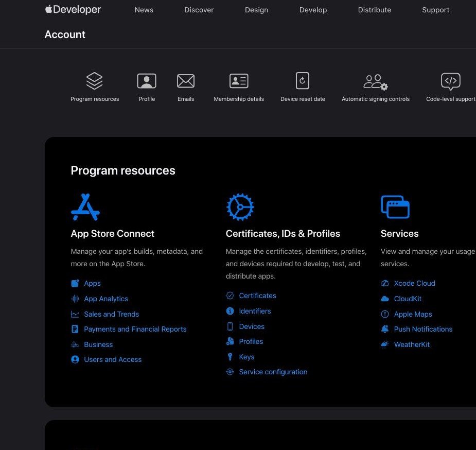476x450 pixels.
Task: Click the waveform icon beside App Analytics
Action: [75, 299]
